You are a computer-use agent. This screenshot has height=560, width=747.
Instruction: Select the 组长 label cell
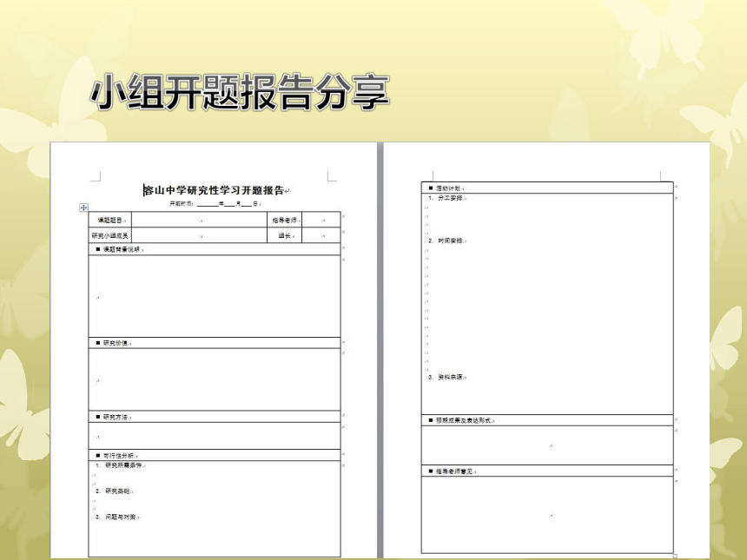tap(284, 235)
